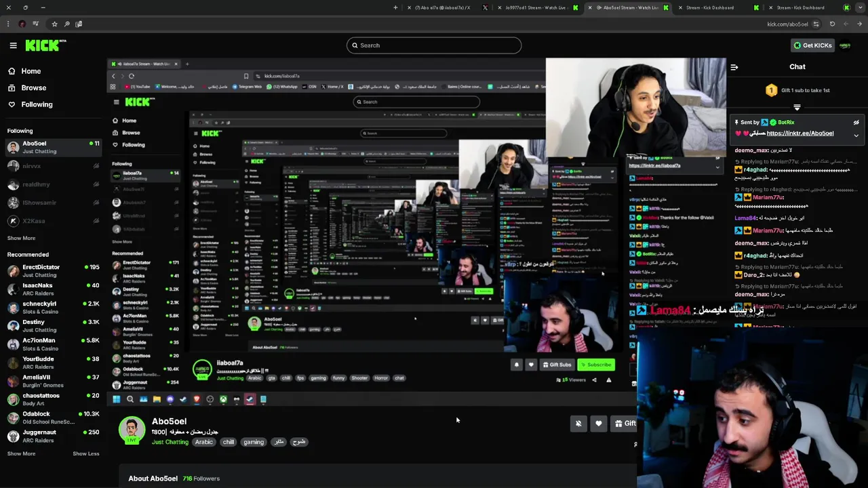Open the user avatar next to Get KICKs

pyautogui.click(x=845, y=45)
